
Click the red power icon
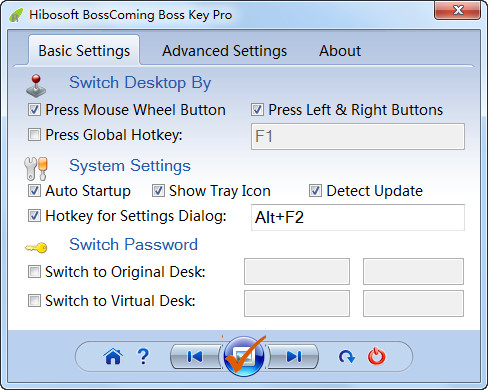click(x=377, y=356)
